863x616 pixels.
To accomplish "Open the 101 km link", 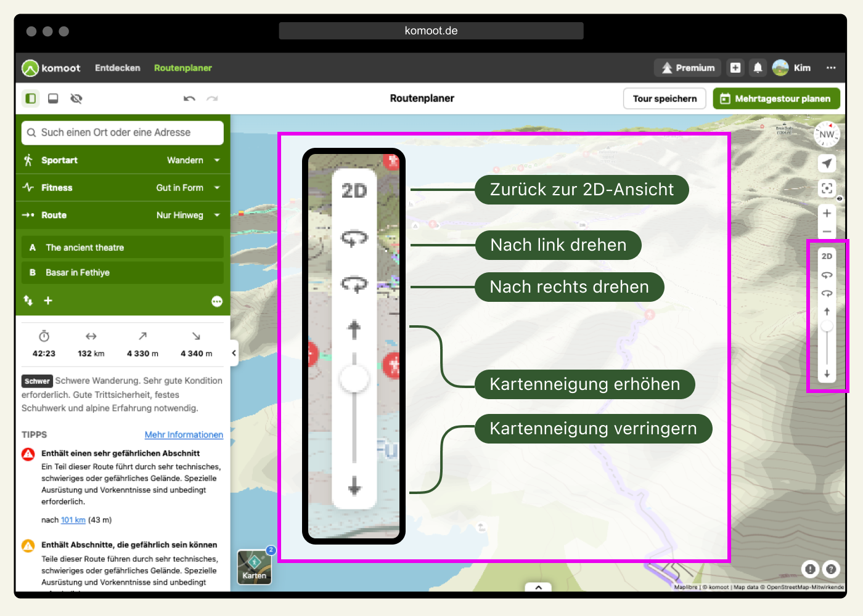I will pyautogui.click(x=73, y=520).
